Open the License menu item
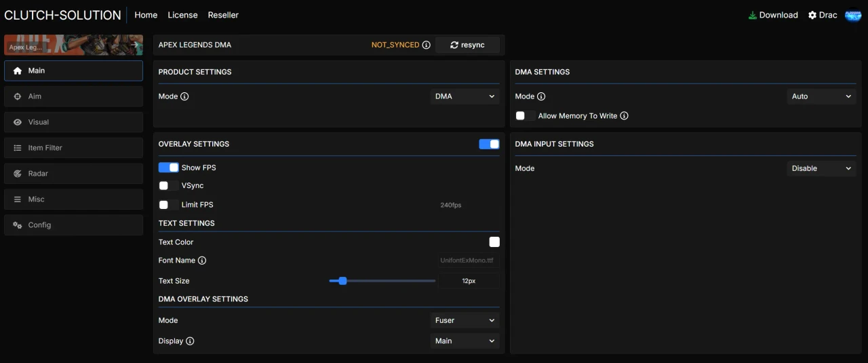This screenshot has height=363, width=868. coord(183,15)
